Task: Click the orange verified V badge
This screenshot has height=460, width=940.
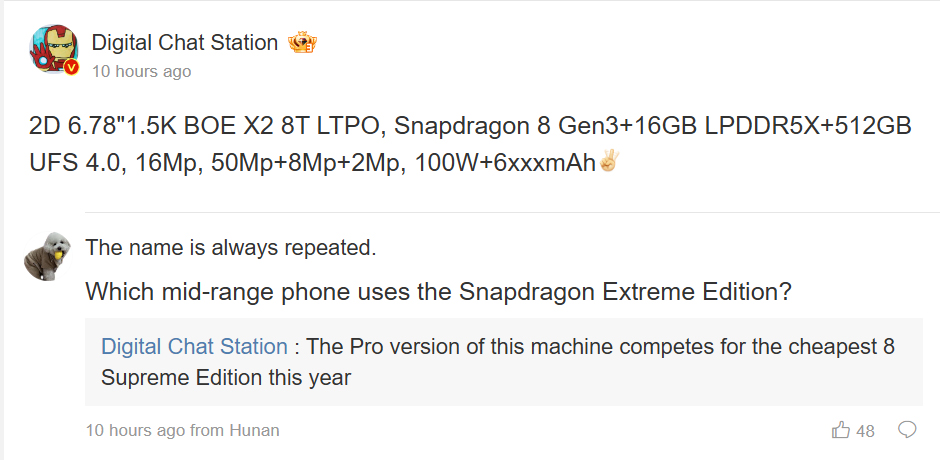Action: [72, 68]
